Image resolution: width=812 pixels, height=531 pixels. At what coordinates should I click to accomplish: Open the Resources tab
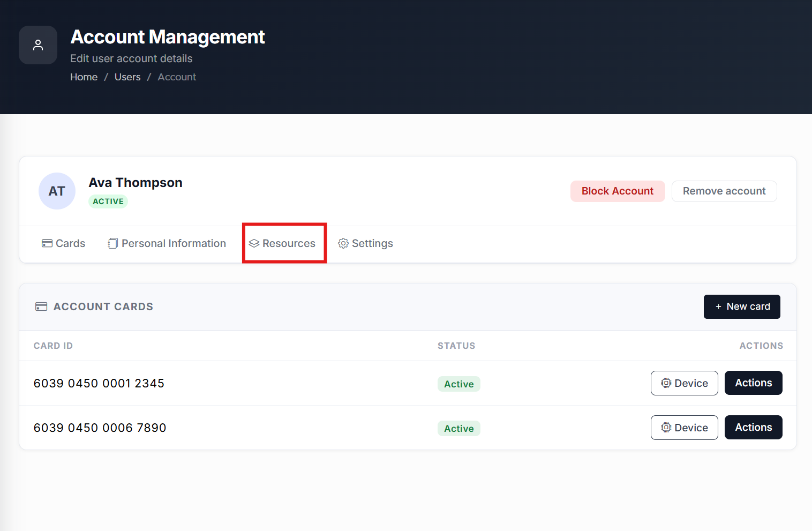[282, 243]
